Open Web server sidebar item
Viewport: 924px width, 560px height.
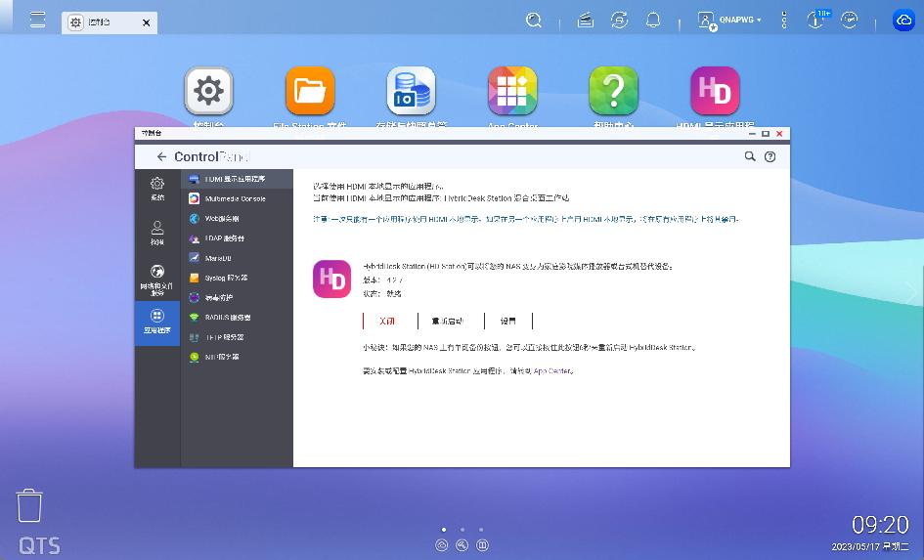point(237,219)
